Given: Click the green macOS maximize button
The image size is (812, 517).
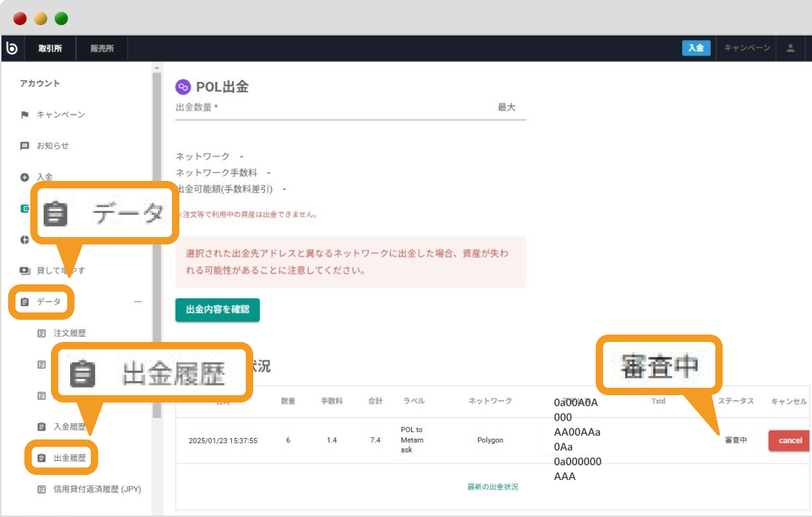Looking at the screenshot, I should tap(61, 18).
